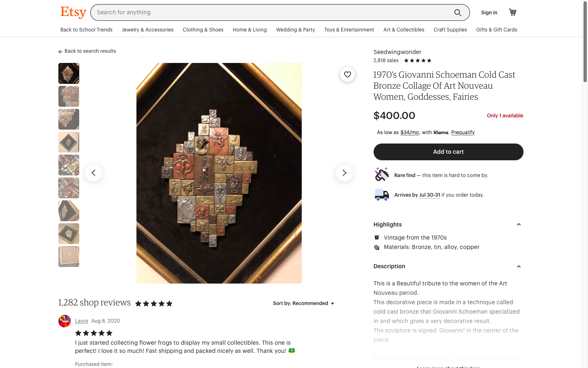This screenshot has width=588, height=368.
Task: Click the Etsy logo
Action: 73,12
